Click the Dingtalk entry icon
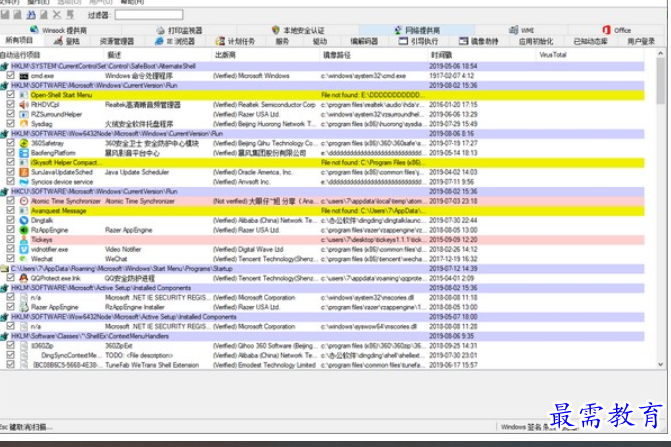This screenshot has width=671, height=447. (x=24, y=220)
